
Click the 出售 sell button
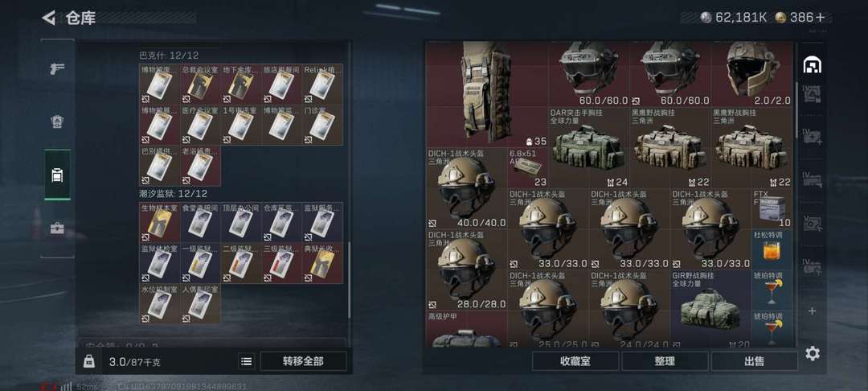[755, 362]
